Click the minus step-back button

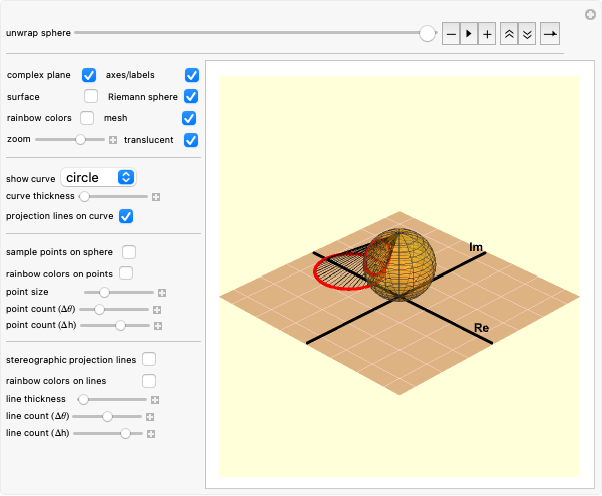pos(451,34)
